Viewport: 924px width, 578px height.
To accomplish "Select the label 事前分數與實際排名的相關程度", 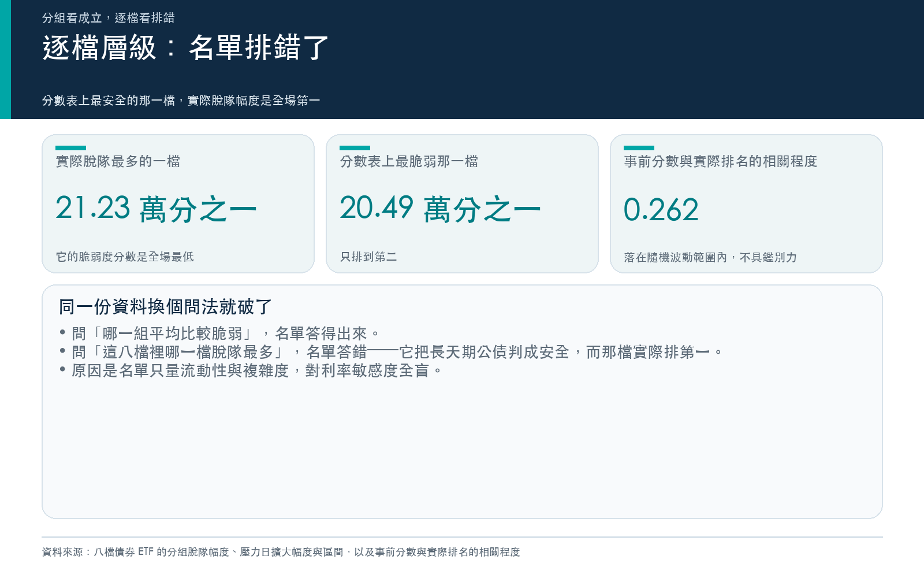I will pyautogui.click(x=721, y=161).
